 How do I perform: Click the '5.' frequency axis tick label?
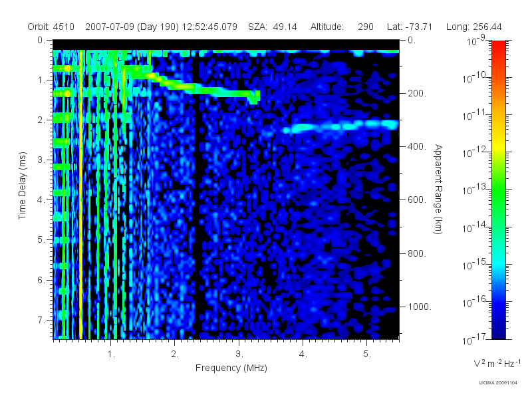tap(367, 354)
